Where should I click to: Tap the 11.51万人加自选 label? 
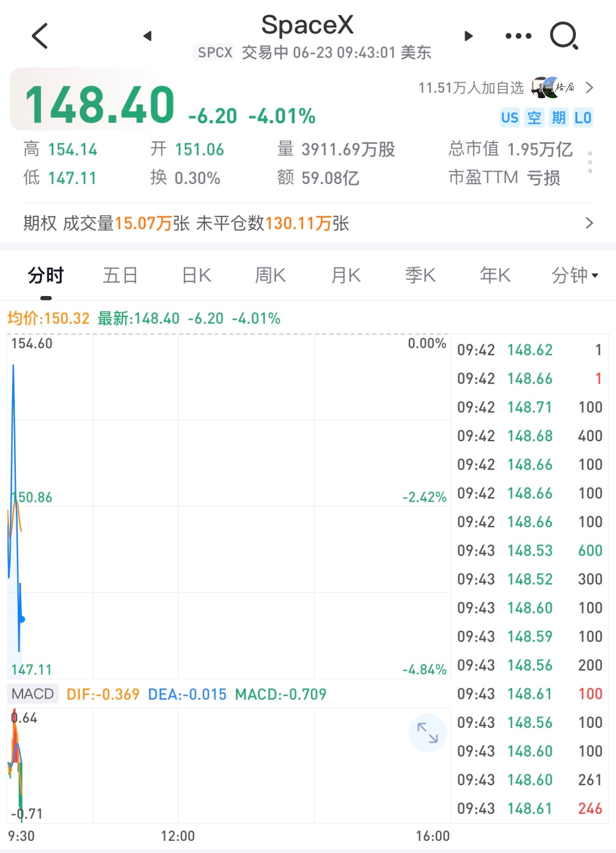coord(471,88)
